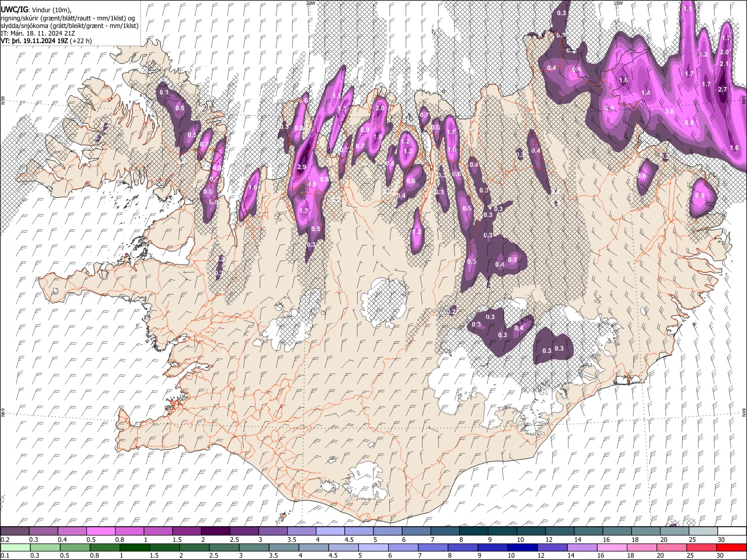Select the 'rigning/skúrir' legend description line
Screen dimensions: 747x560
(x=68, y=18)
